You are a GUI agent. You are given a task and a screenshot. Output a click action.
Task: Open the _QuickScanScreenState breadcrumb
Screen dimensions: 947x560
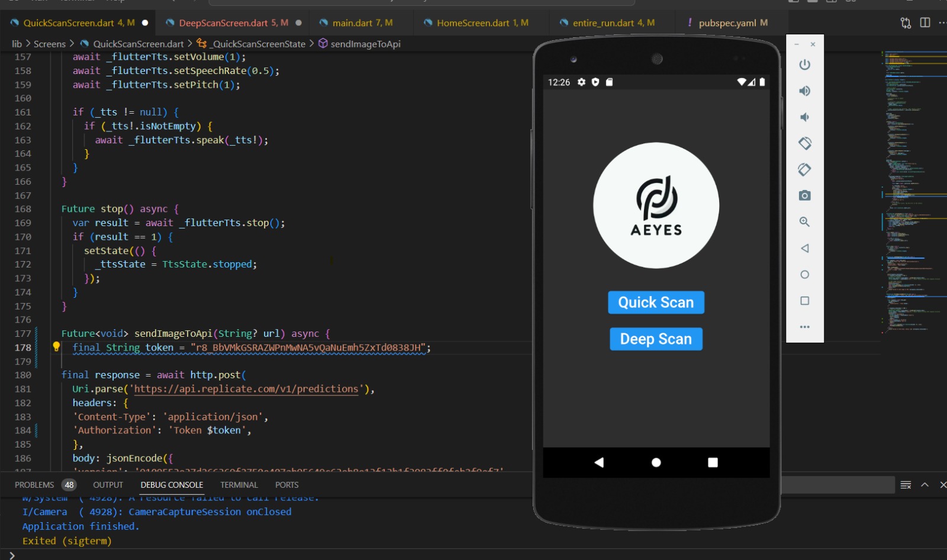pyautogui.click(x=259, y=44)
